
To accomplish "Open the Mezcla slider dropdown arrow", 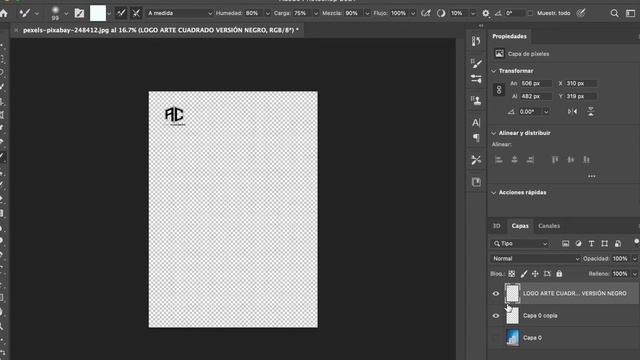I will [x=367, y=13].
